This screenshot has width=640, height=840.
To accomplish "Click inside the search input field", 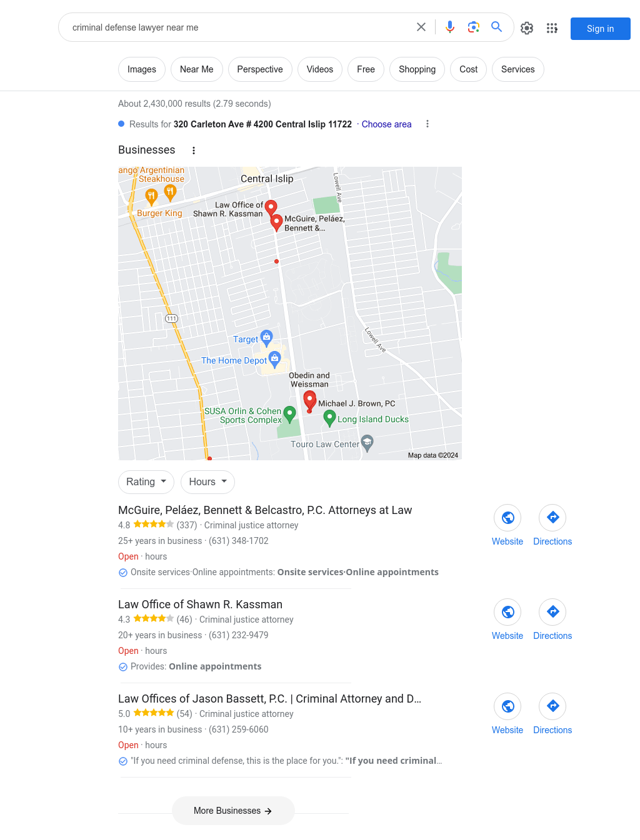I will pos(237,27).
